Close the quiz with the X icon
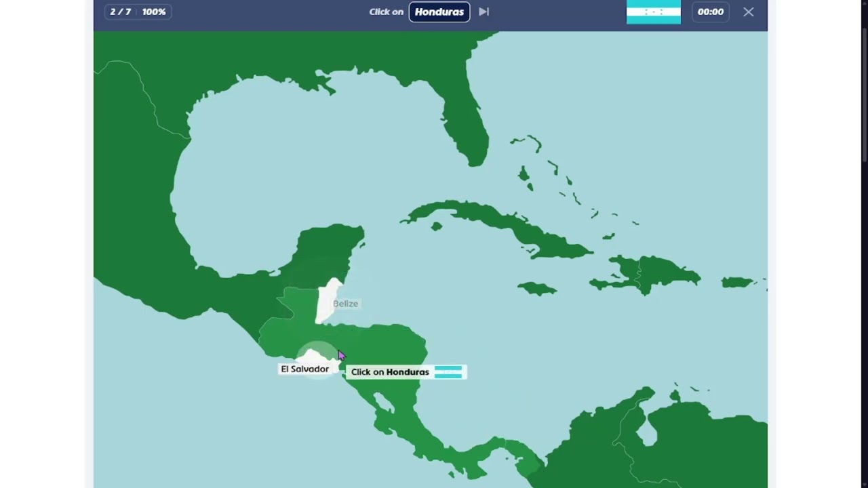Screen dimensions: 868x488 click(748, 12)
